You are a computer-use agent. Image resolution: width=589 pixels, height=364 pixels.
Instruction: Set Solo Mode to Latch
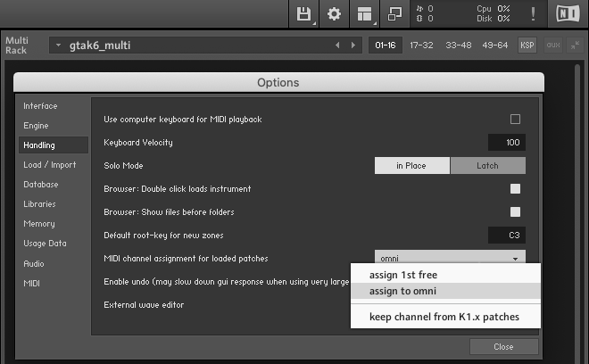487,166
